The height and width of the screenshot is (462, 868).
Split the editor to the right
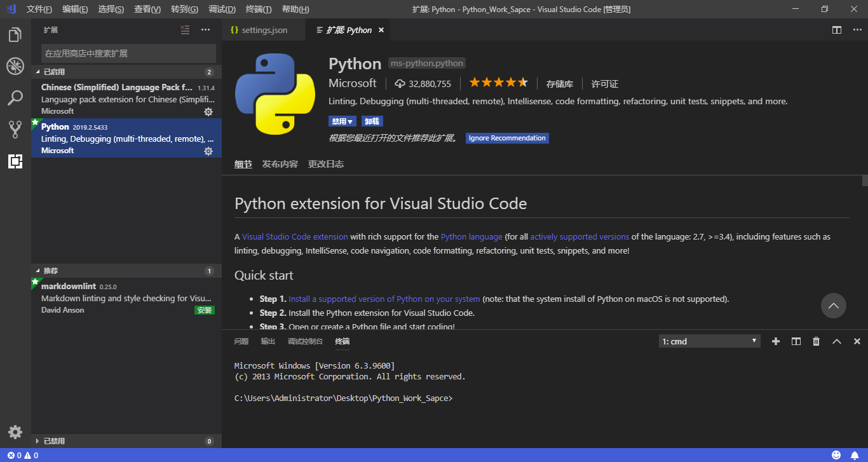coord(837,30)
